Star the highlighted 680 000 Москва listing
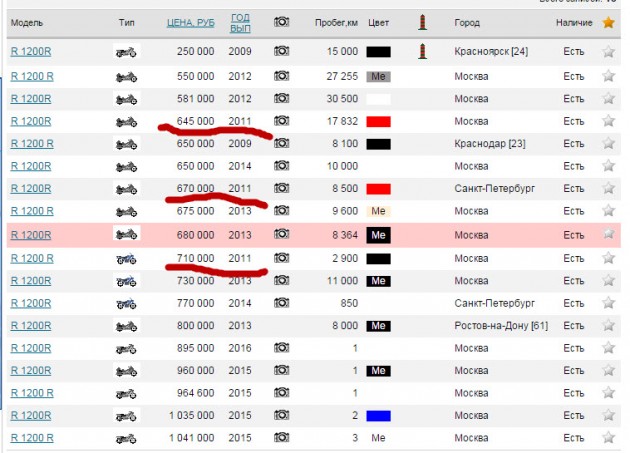630x453 pixels. point(608,234)
